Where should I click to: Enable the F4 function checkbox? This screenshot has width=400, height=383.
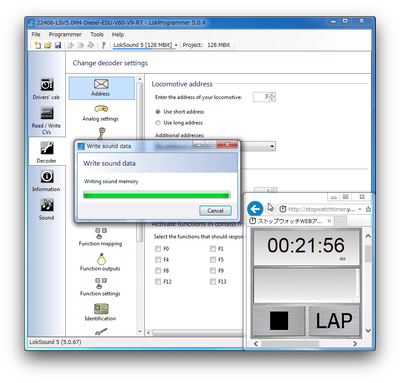[x=158, y=260]
